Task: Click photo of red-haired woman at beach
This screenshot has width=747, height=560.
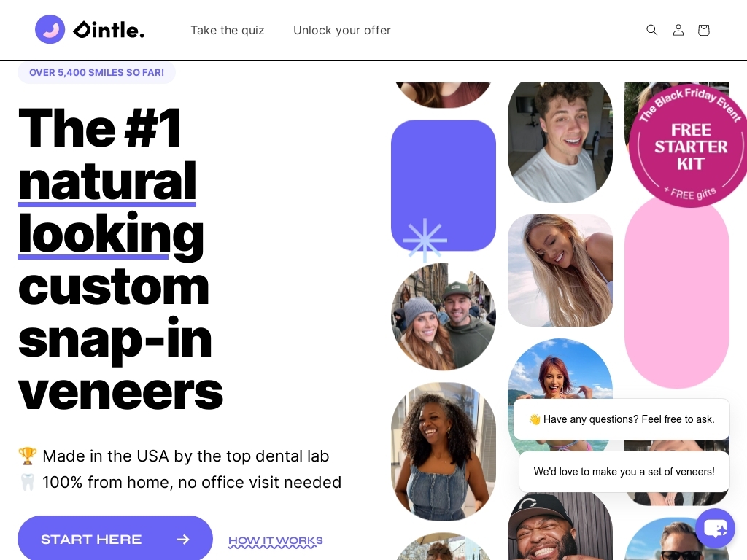Action: click(560, 369)
